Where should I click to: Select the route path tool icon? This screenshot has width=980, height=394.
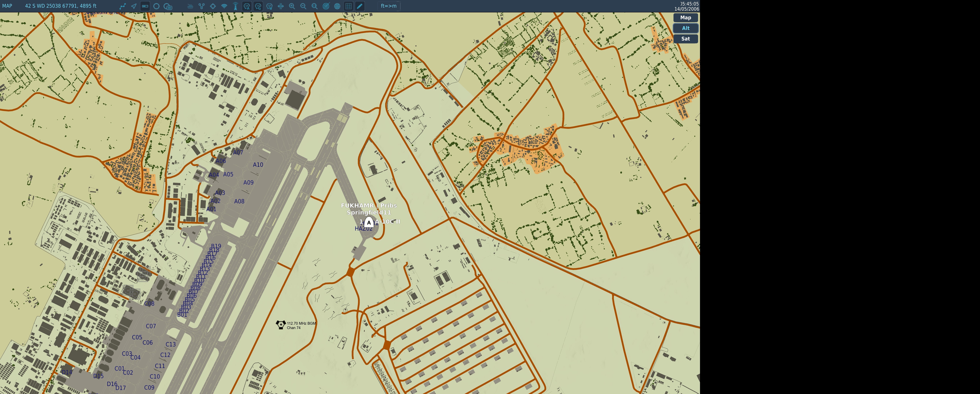pyautogui.click(x=122, y=6)
